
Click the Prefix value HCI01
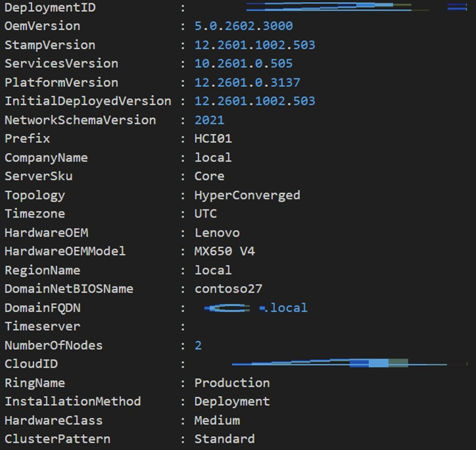(213, 139)
